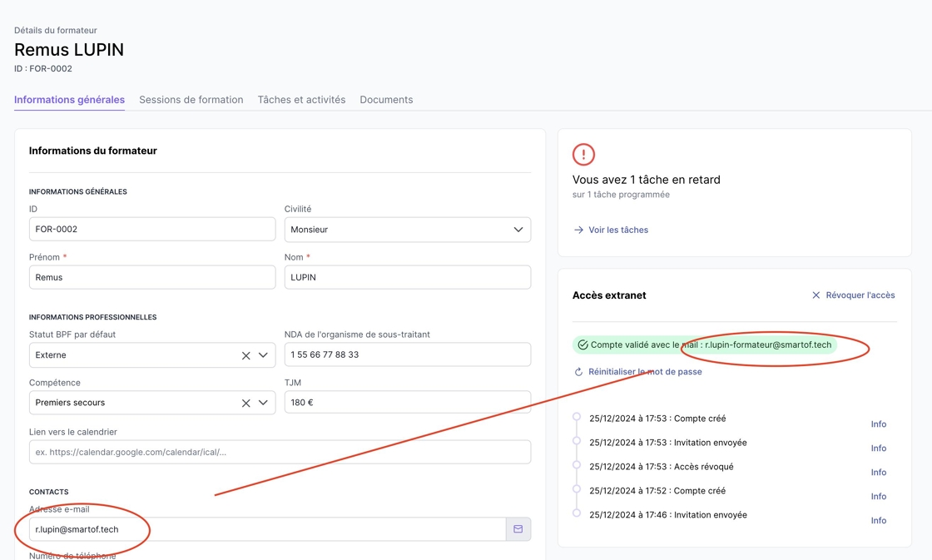Click the red overdue task alert icon
The width and height of the screenshot is (932, 560).
click(583, 155)
